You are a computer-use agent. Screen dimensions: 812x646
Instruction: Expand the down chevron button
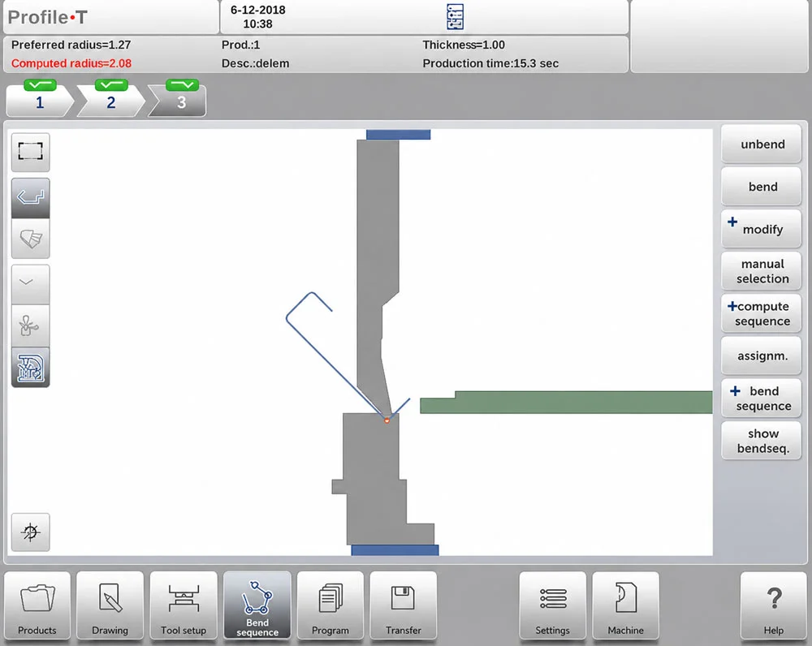[31, 284]
